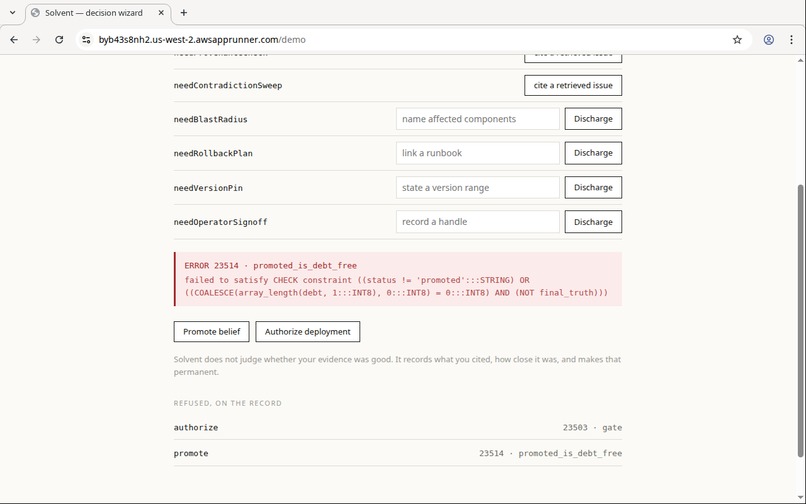Discharge the needVersionPin obligation
Image resolution: width=806 pixels, height=504 pixels.
point(593,188)
